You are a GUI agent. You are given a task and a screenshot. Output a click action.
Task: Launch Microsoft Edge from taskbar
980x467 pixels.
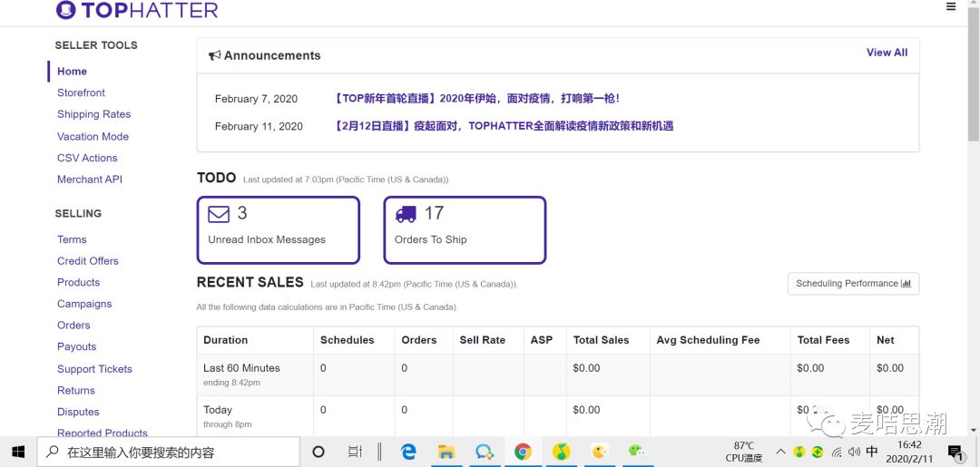pos(408,452)
